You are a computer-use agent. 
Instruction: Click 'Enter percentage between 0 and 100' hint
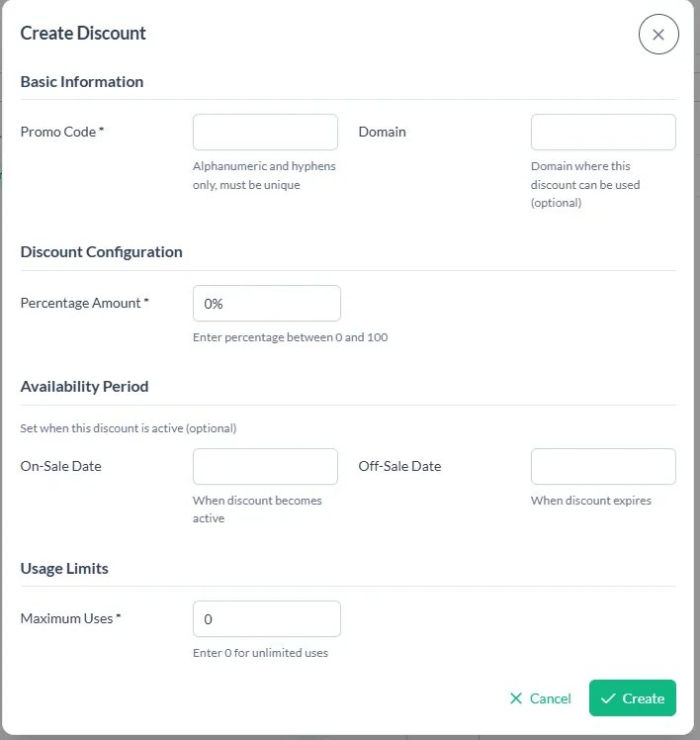tap(290, 337)
